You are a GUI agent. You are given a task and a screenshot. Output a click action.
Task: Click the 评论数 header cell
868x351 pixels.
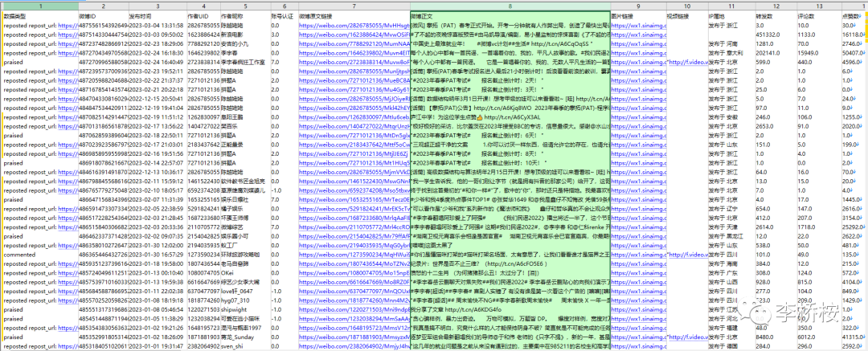coord(819,17)
